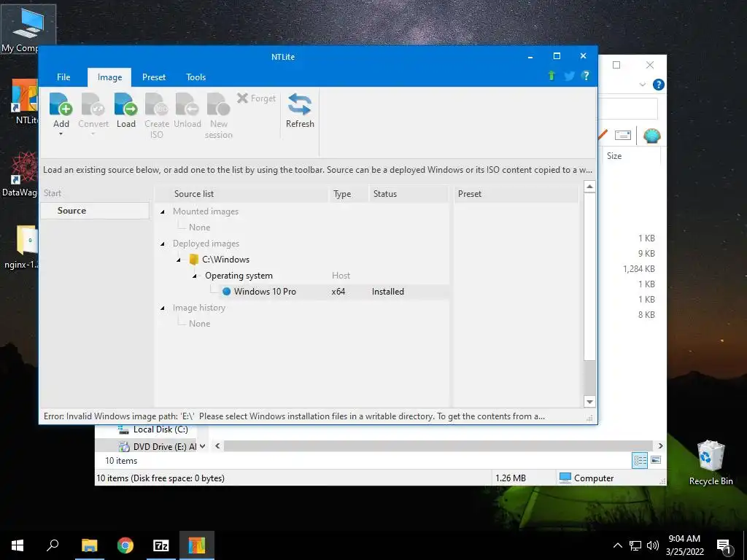This screenshot has width=747, height=560.
Task: Open 7-Zip from the taskbar
Action: coord(161,545)
